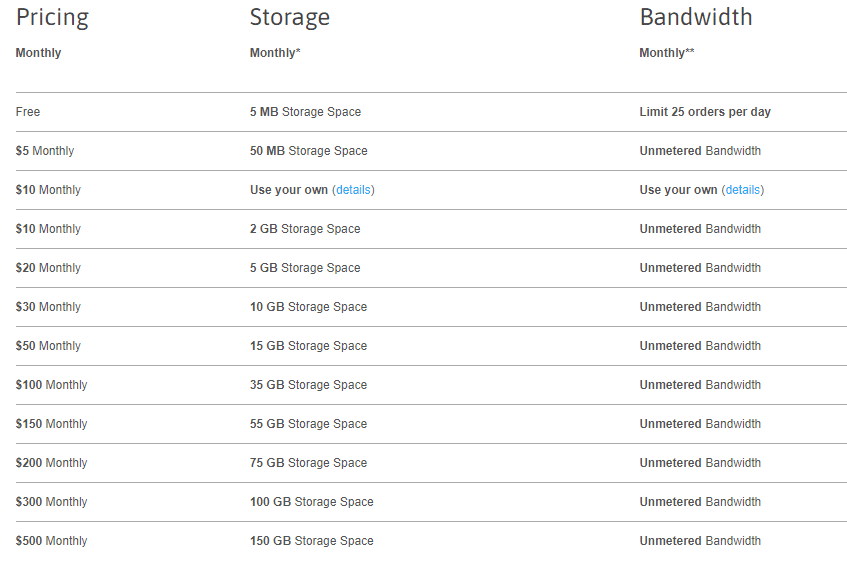Select the $200 Monthly plan
This screenshot has width=847, height=564.
point(51,463)
